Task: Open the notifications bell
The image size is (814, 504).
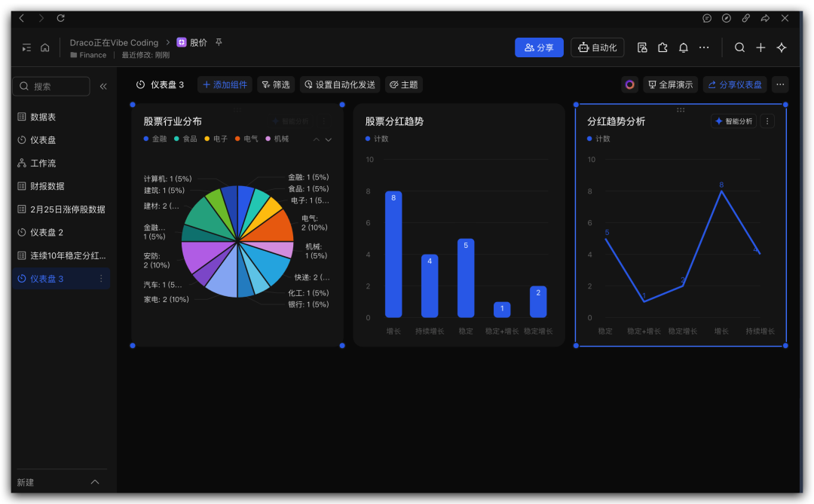Action: (684, 47)
